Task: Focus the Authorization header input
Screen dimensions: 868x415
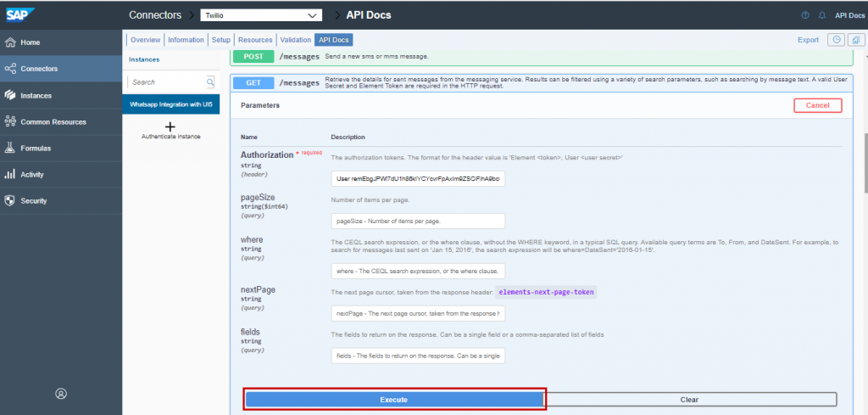Action: 418,180
